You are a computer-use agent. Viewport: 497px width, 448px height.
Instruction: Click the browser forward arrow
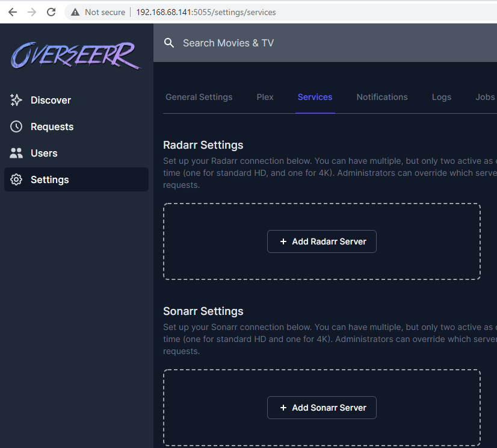tap(32, 12)
